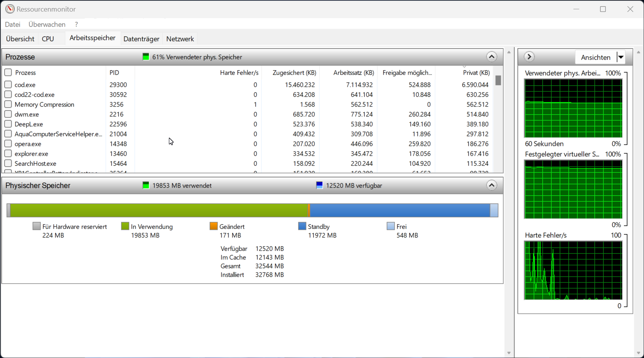The height and width of the screenshot is (358, 644).
Task: Click the gray Für Hardware reserviert swatch
Action: (37, 226)
